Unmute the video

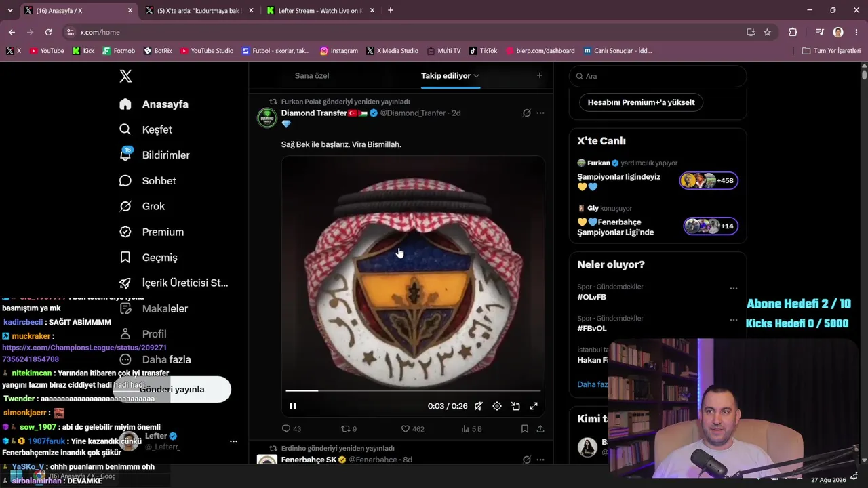point(479,406)
